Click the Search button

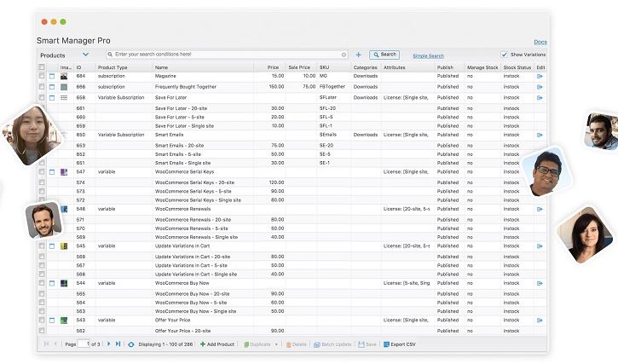coord(384,55)
